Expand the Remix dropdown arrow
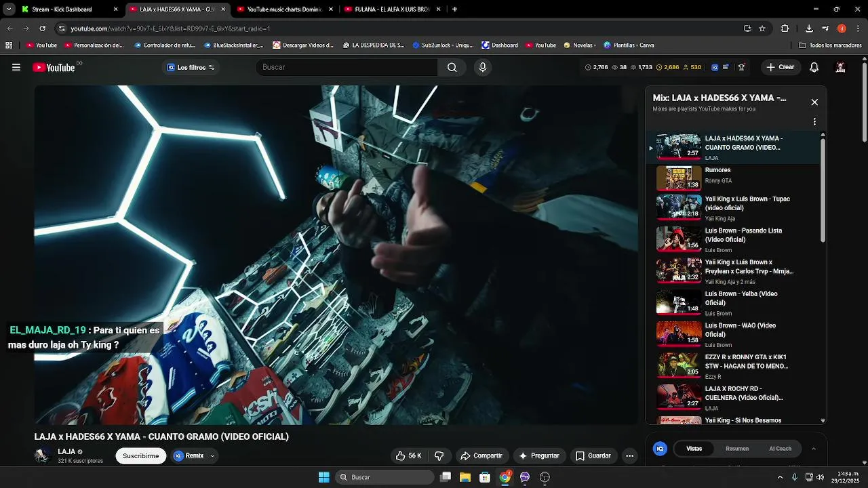The height and width of the screenshot is (488, 868). pyautogui.click(x=212, y=456)
